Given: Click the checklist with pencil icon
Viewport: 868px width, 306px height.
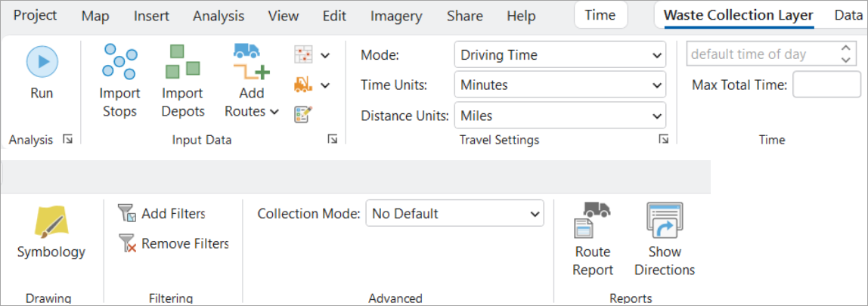Looking at the screenshot, I should pos(303,113).
